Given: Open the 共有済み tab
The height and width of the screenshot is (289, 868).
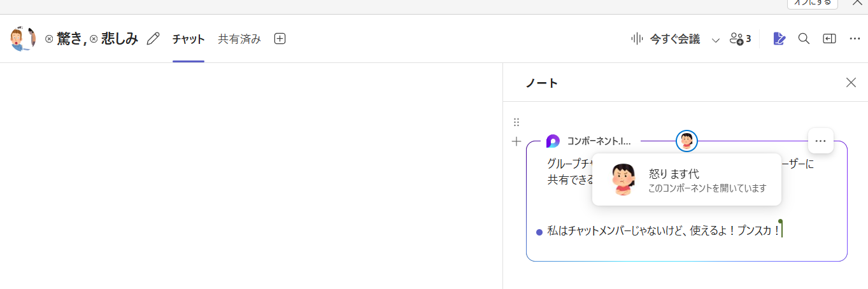Looking at the screenshot, I should coord(239,39).
